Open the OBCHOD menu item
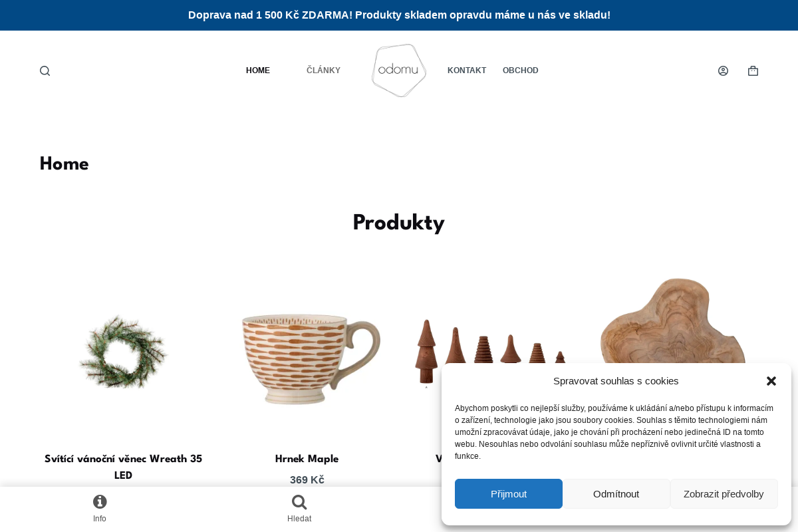The image size is (798, 532). (x=521, y=70)
